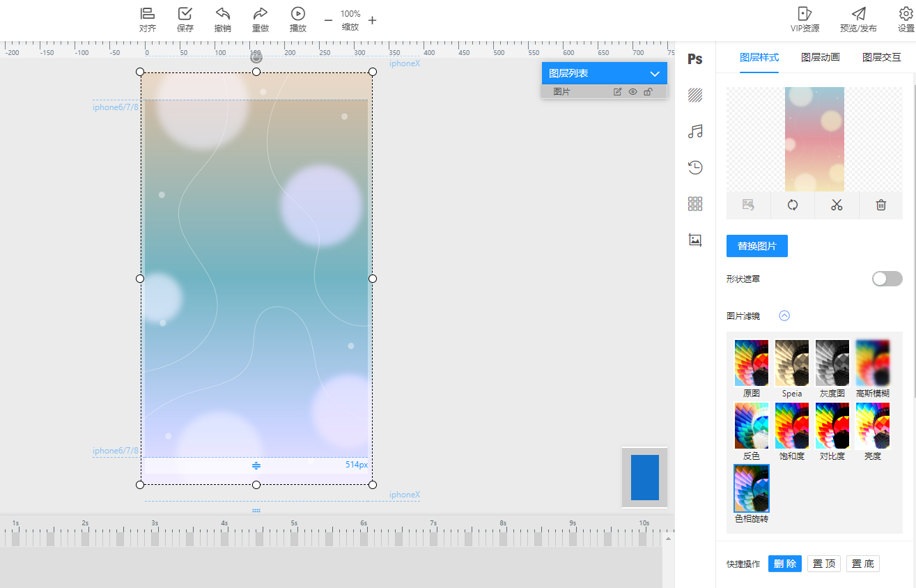Collapse the 图片滤镜 section chevron
The width and height of the screenshot is (916, 588).
tap(784, 316)
